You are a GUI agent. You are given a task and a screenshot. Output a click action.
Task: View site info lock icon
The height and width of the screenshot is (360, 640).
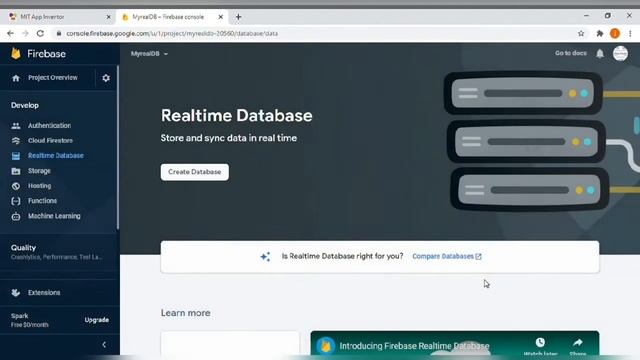coord(59,33)
